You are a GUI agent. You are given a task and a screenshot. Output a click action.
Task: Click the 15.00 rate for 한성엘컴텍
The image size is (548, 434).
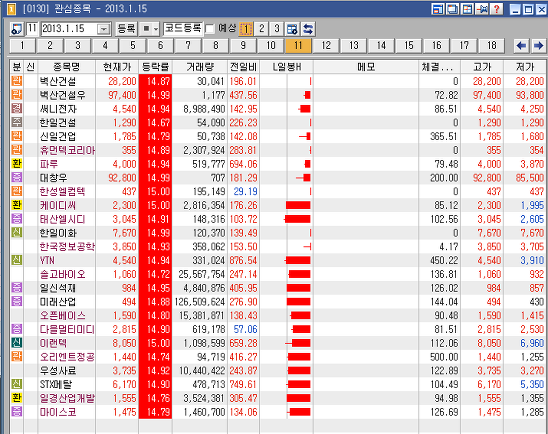[158, 191]
